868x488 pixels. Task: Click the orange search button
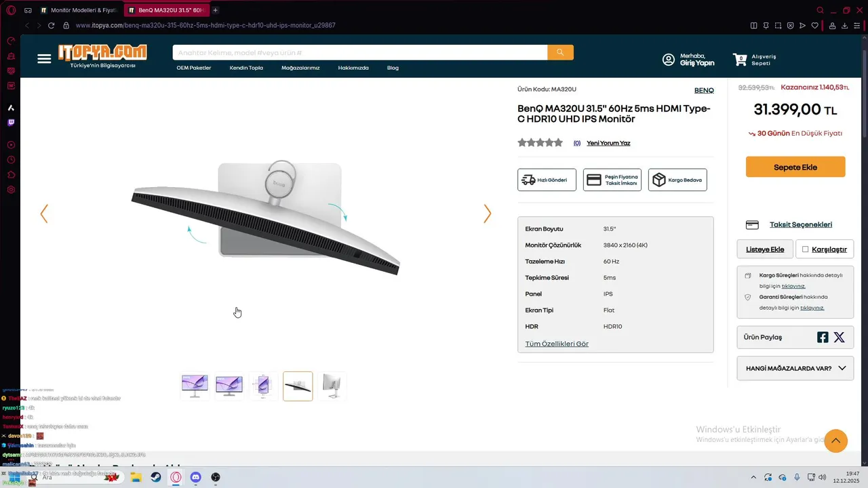[560, 52]
